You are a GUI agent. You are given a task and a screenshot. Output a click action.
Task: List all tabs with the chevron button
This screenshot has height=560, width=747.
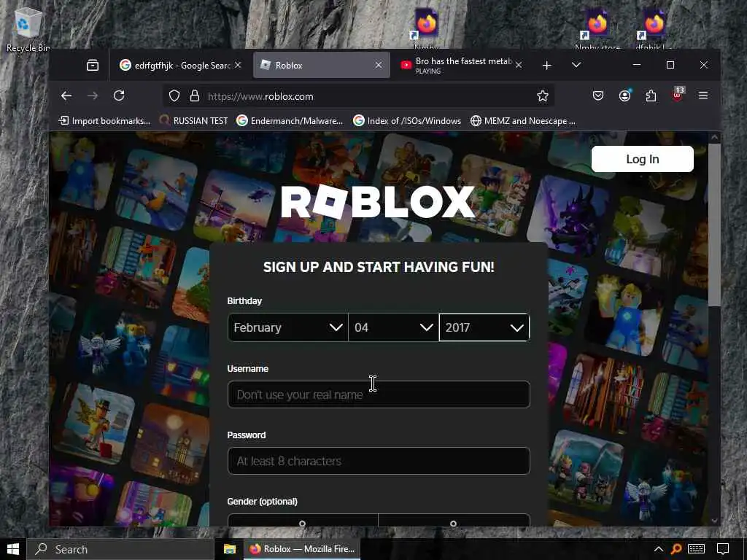576,65
